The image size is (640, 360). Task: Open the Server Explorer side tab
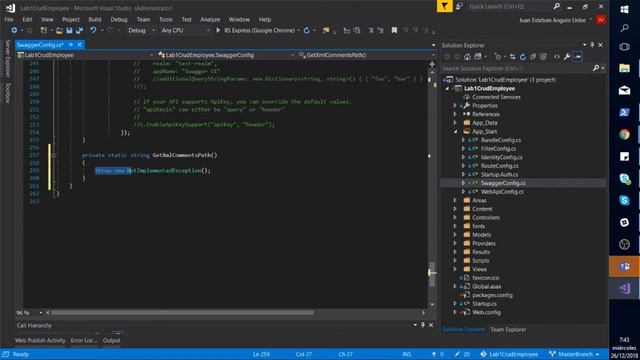click(x=7, y=58)
